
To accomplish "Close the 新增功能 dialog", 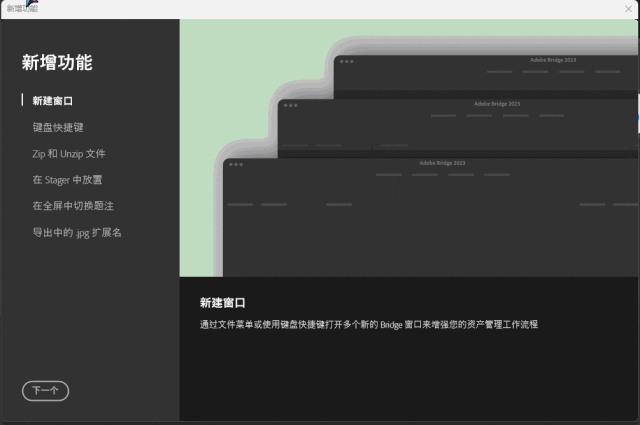I will tap(628, 9).
